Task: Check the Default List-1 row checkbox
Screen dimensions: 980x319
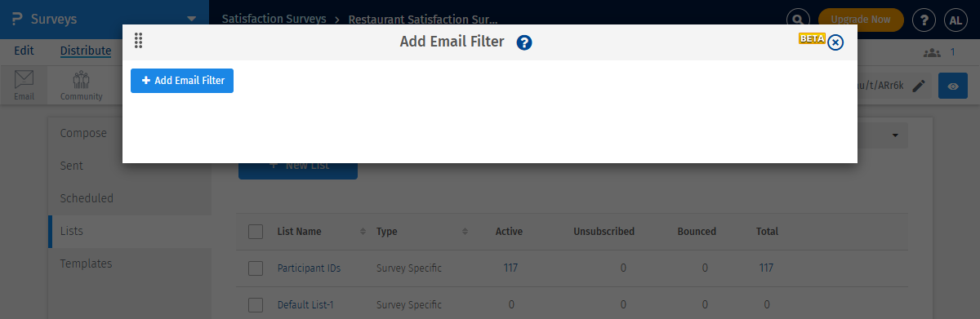Action: (x=256, y=305)
